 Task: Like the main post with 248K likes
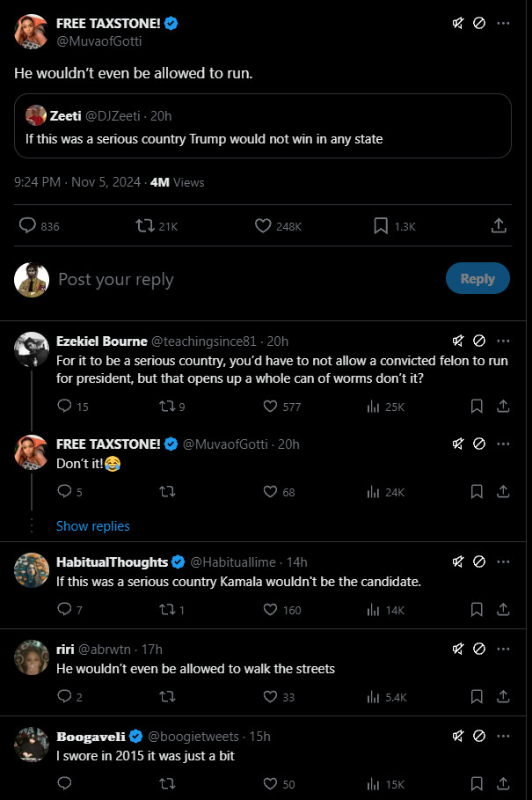tap(263, 226)
